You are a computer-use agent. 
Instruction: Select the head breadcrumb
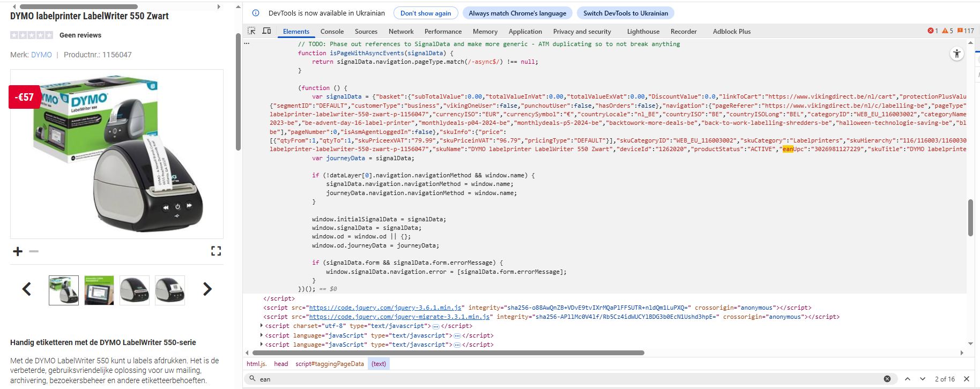(x=281, y=364)
